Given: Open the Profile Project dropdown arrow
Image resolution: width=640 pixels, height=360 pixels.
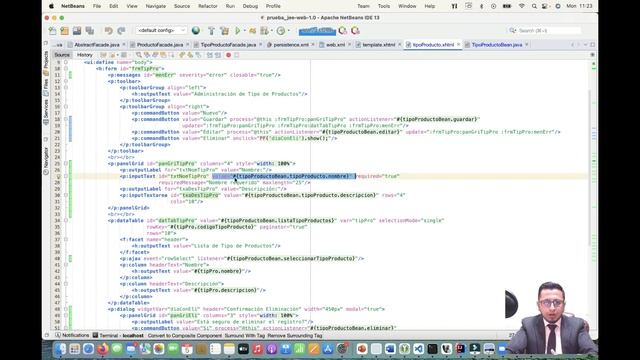Looking at the screenshot, I should click(x=288, y=31).
